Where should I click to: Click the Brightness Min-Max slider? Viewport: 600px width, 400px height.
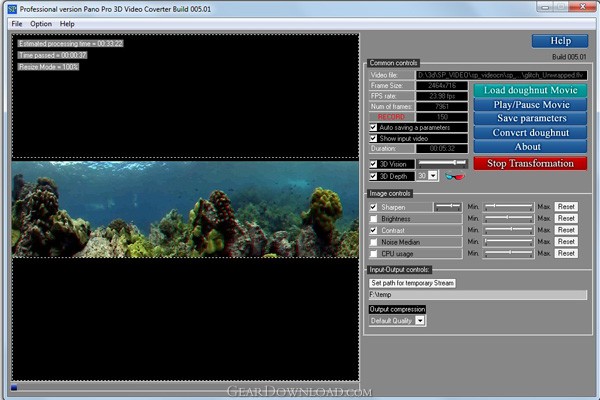[508, 219]
